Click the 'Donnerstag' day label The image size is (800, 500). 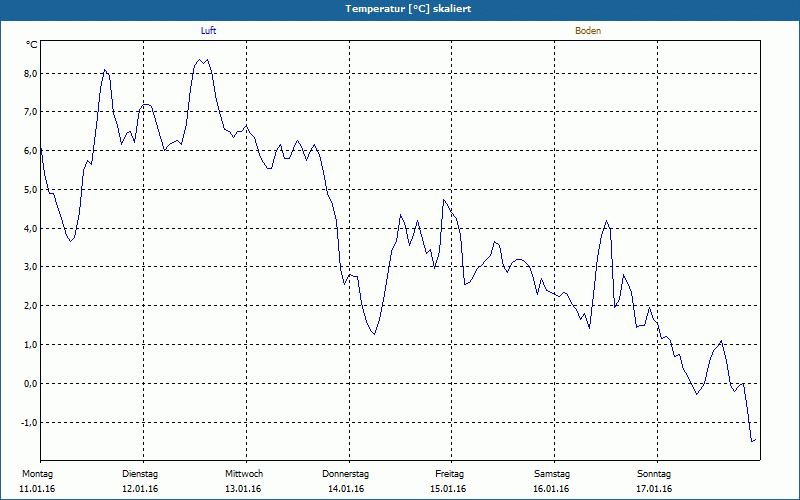(x=345, y=474)
